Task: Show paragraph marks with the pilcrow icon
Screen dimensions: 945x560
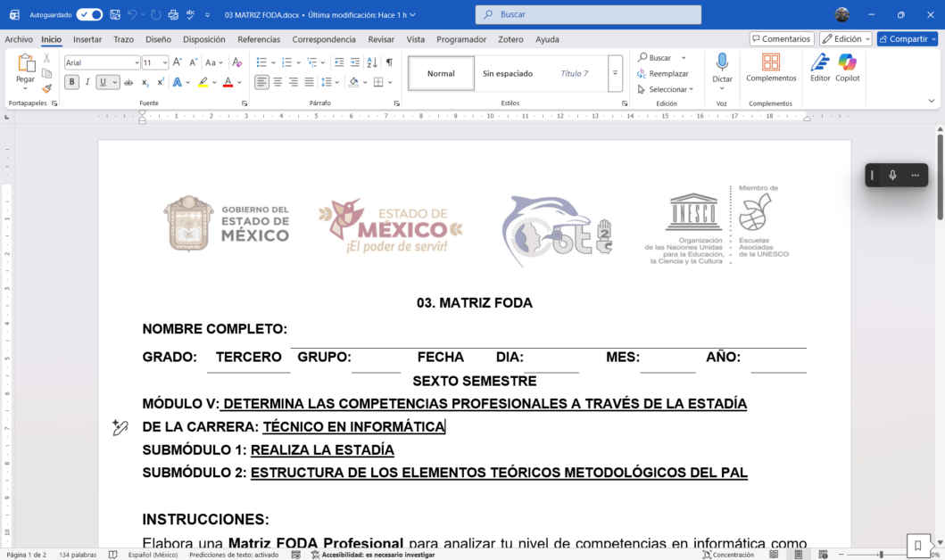Action: point(389,62)
